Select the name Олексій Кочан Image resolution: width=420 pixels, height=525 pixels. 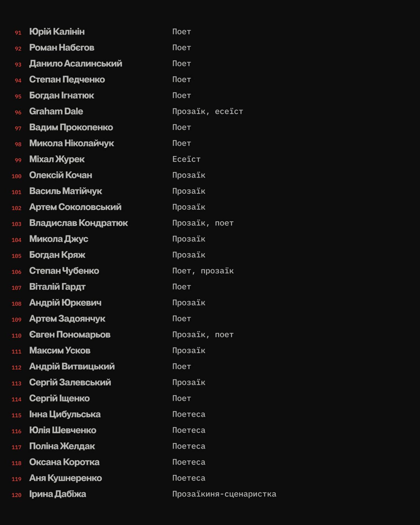[x=61, y=175]
